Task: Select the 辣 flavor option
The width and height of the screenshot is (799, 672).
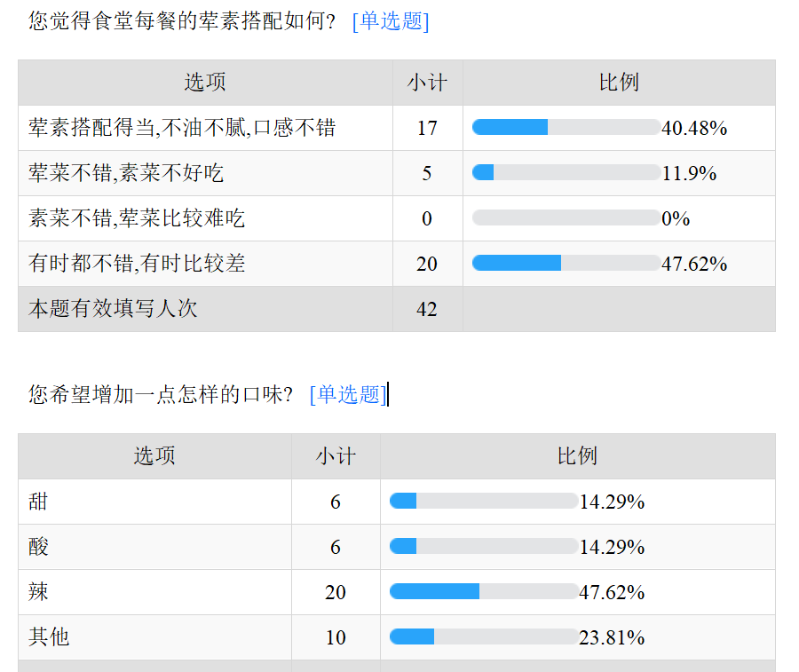Action: point(38,592)
